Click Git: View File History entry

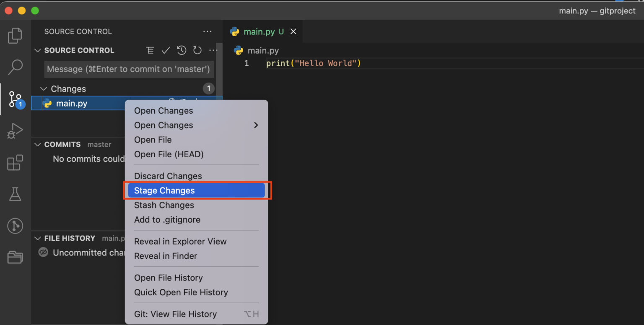pyautogui.click(x=175, y=314)
